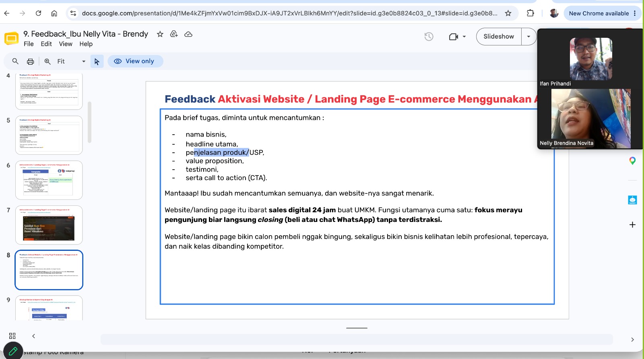Click the text 'nama bisnis,'

(206, 134)
